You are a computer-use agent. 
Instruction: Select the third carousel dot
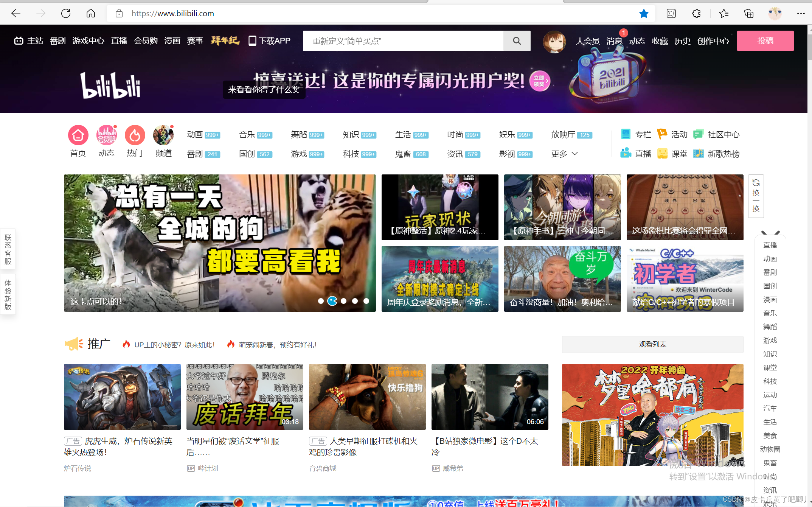click(343, 301)
